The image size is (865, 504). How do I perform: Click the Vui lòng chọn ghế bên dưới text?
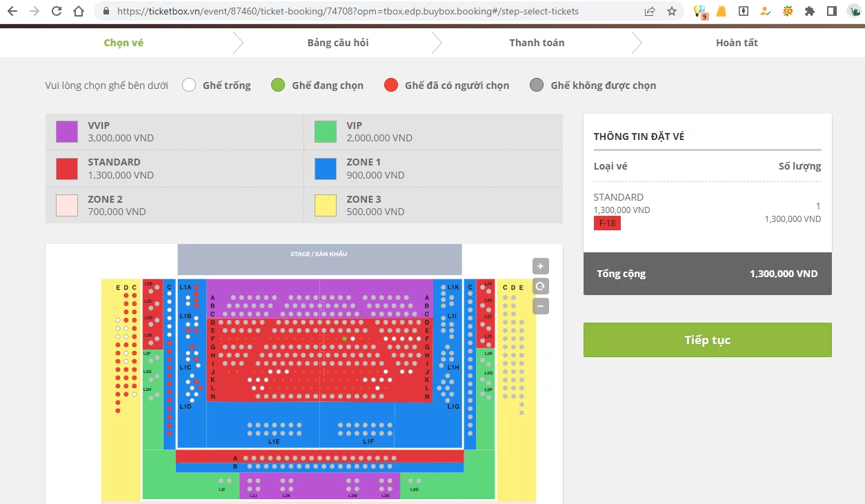tap(106, 85)
